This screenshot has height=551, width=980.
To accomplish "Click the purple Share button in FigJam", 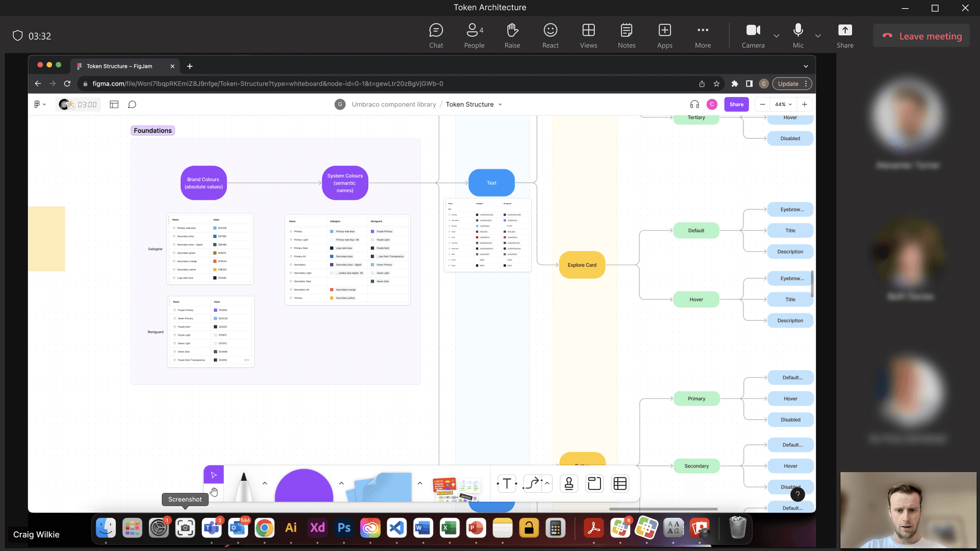I will (x=736, y=104).
